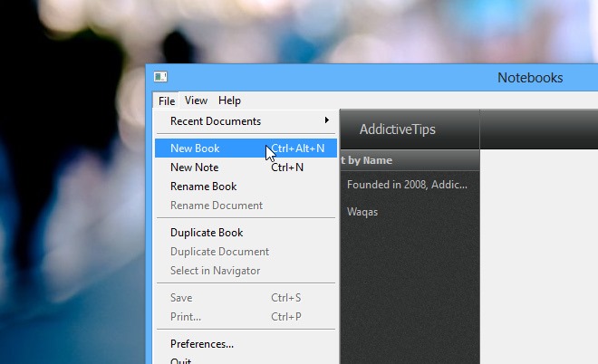This screenshot has height=364, width=598.
Task: Select Rename Book menu entry
Action: click(246, 186)
